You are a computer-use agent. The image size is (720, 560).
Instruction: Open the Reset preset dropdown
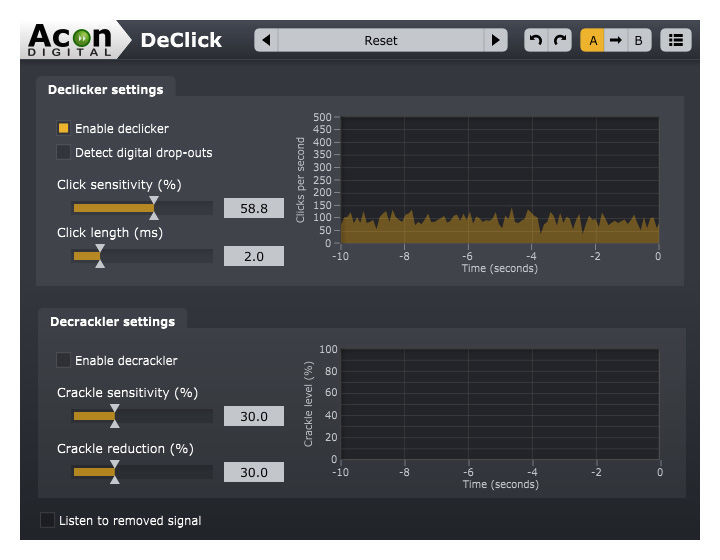pos(381,40)
